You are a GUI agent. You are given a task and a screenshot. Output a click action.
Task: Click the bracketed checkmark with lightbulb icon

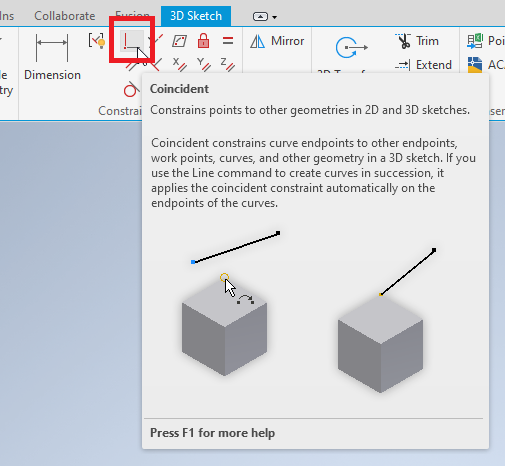97,41
